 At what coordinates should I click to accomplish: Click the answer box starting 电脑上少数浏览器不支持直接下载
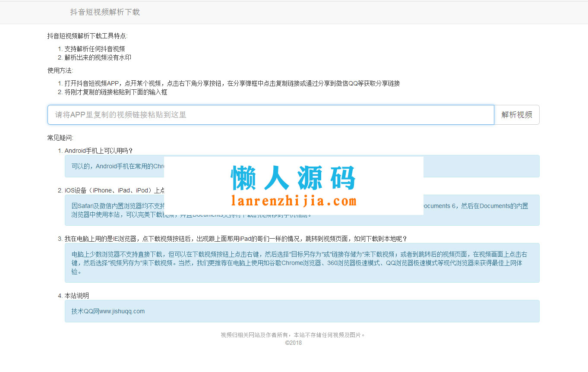302,263
